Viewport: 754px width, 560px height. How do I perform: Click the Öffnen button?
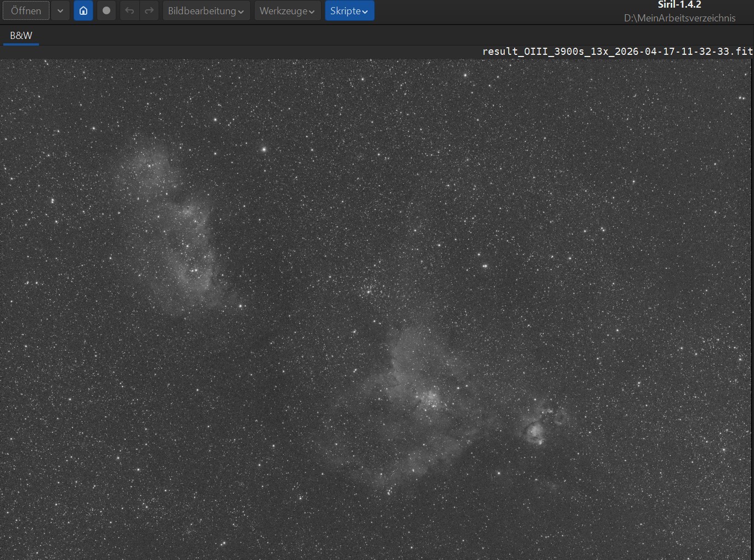tap(26, 11)
